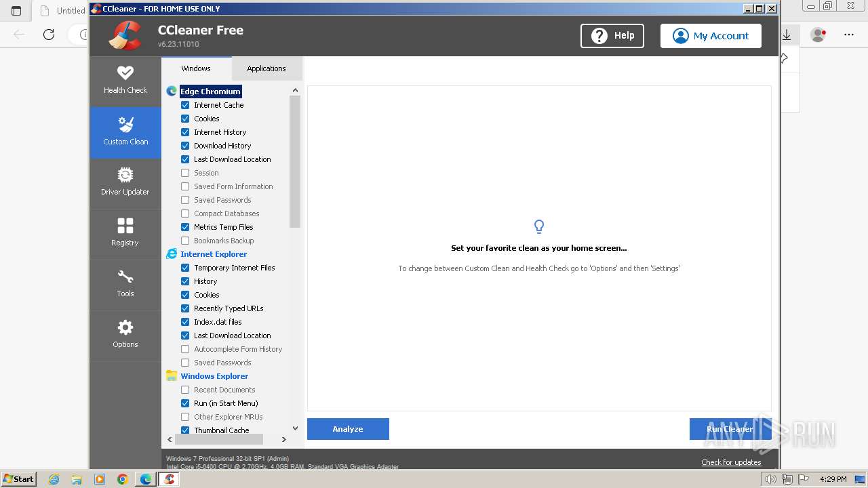Click the taskbar clock showing 4:29 PM
Screen dimensions: 868x488
(x=833, y=479)
